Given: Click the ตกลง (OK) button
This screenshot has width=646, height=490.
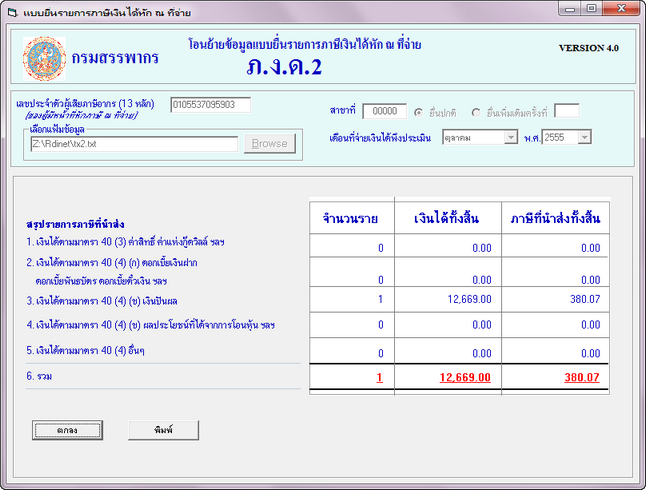Looking at the screenshot, I should coord(67,430).
